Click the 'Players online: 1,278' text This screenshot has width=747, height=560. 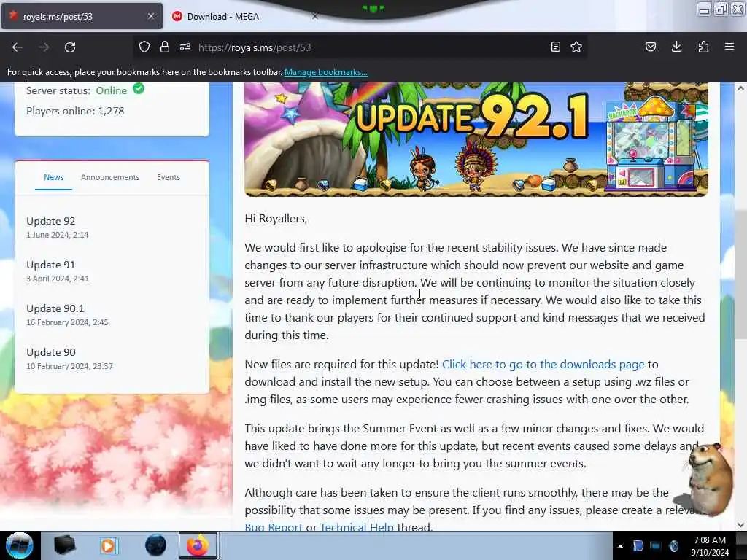75,111
